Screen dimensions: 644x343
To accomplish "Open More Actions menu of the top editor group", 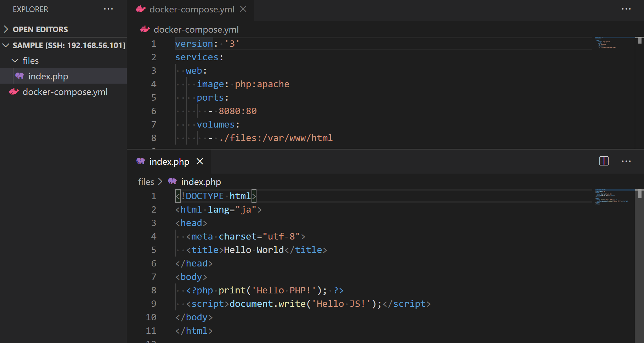I will (626, 9).
